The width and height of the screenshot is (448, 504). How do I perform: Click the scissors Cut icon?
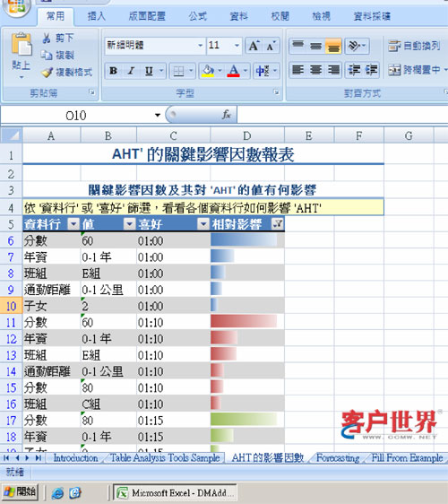(47, 39)
